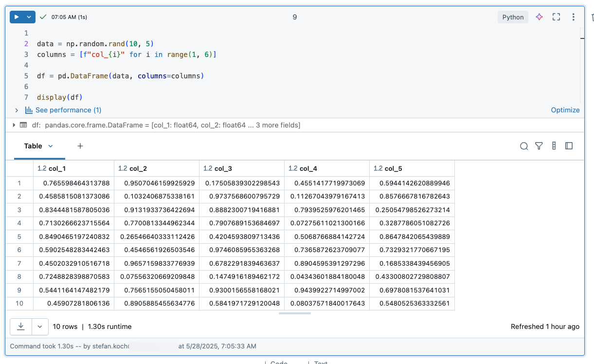Add a new visualization tab

click(80, 146)
